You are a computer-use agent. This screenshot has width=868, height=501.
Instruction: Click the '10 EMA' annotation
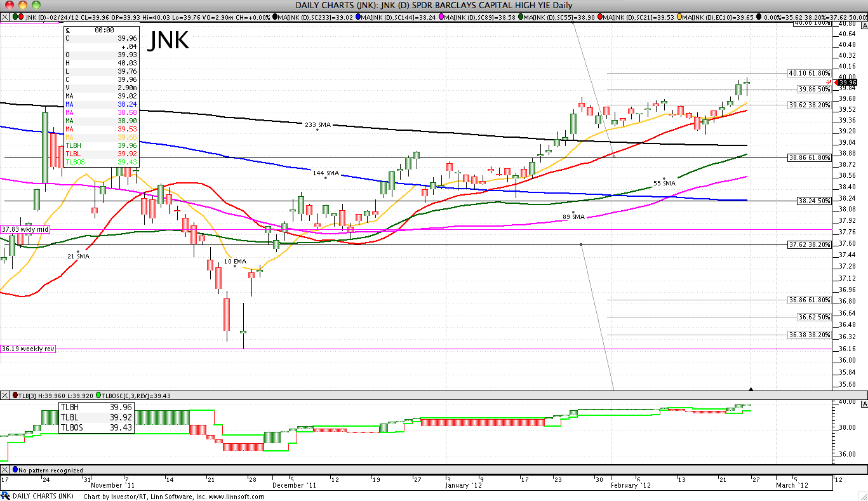pyautogui.click(x=235, y=261)
